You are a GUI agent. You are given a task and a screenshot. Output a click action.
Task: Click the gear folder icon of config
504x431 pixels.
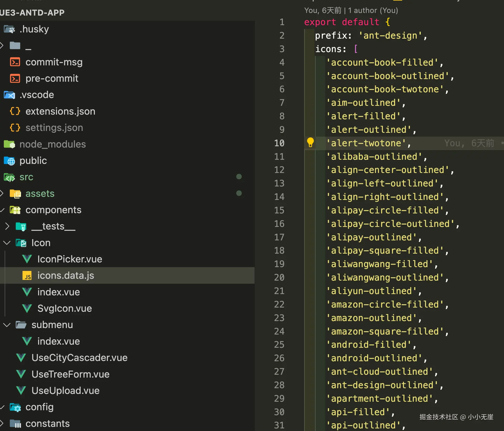tap(15, 407)
